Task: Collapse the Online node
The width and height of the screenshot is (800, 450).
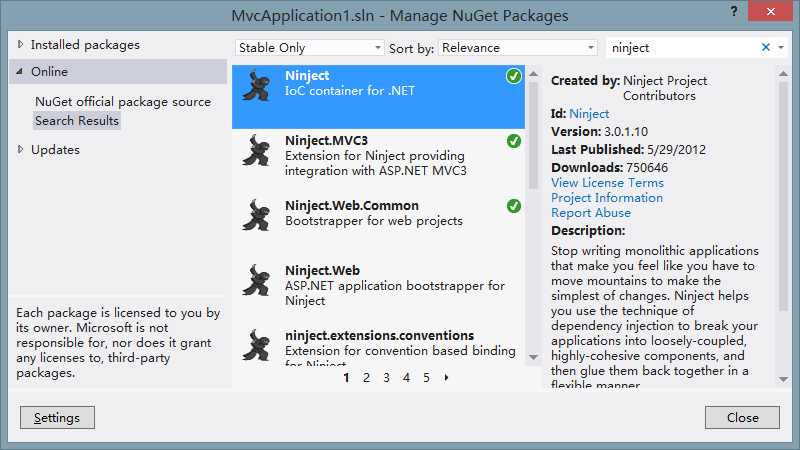Action: pos(20,71)
